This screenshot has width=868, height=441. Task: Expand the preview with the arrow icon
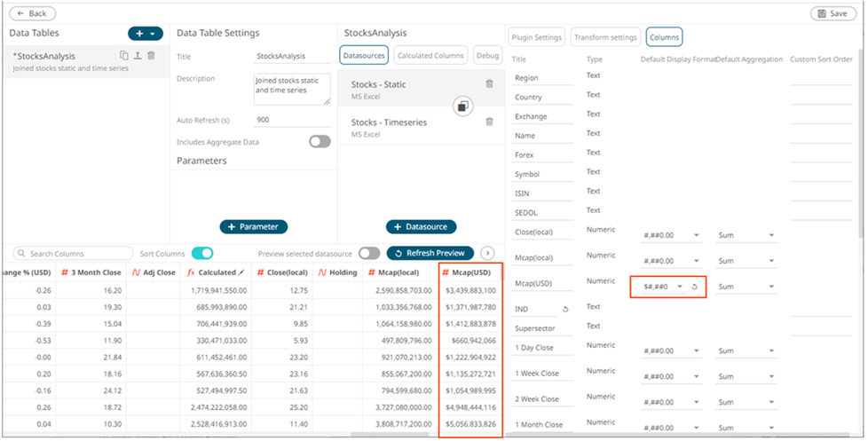pos(487,253)
